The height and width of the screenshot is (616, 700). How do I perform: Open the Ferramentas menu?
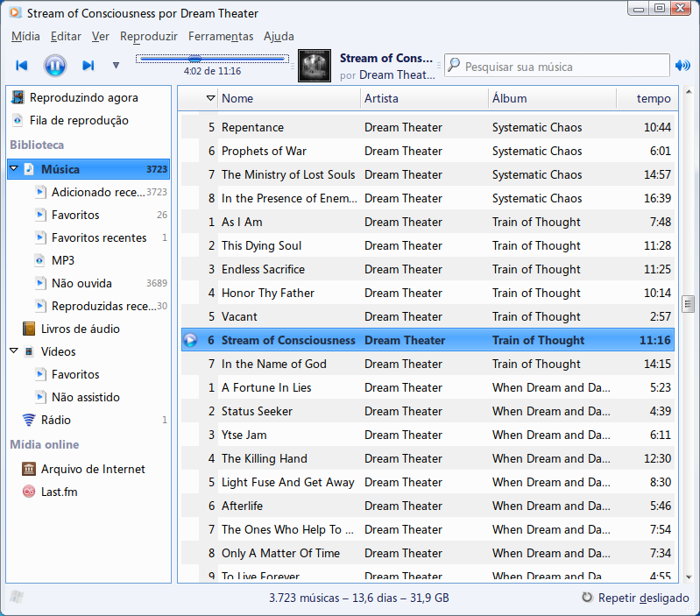tap(221, 36)
